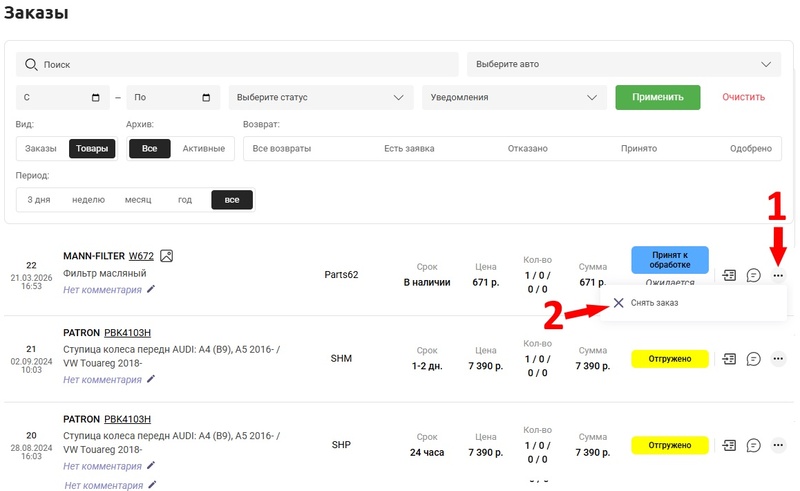Image resolution: width=800 pixels, height=491 pixels.
Task: Select 'Активные' archive filter
Action: (x=204, y=148)
